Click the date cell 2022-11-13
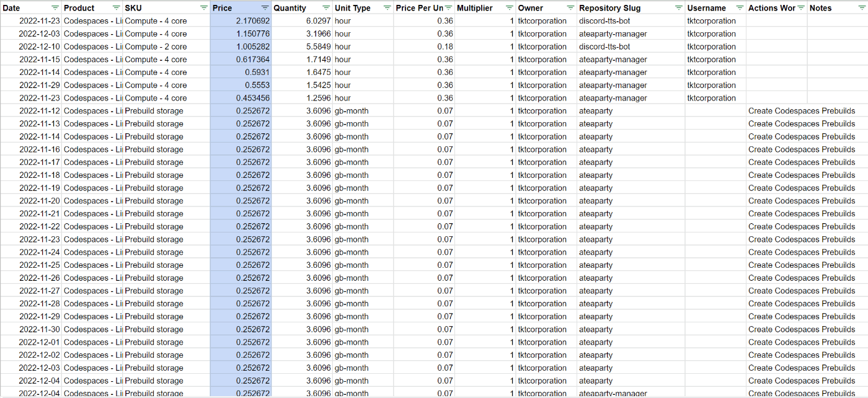Screen dimensions: 868x398 click(31, 123)
